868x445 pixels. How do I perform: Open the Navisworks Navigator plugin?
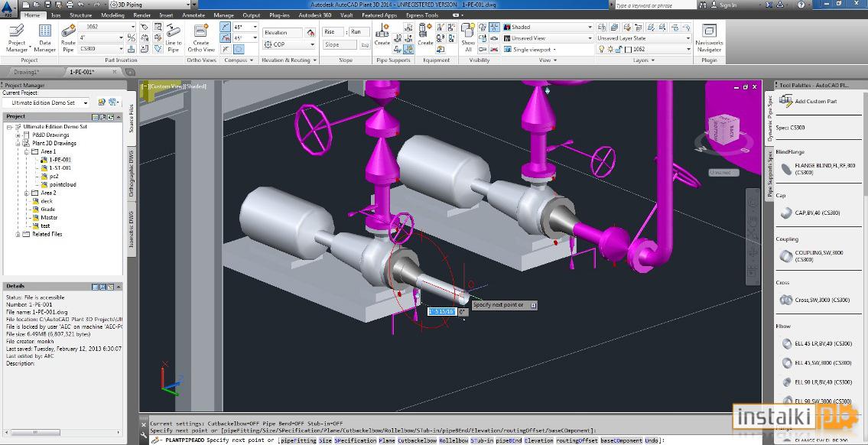coord(709,37)
